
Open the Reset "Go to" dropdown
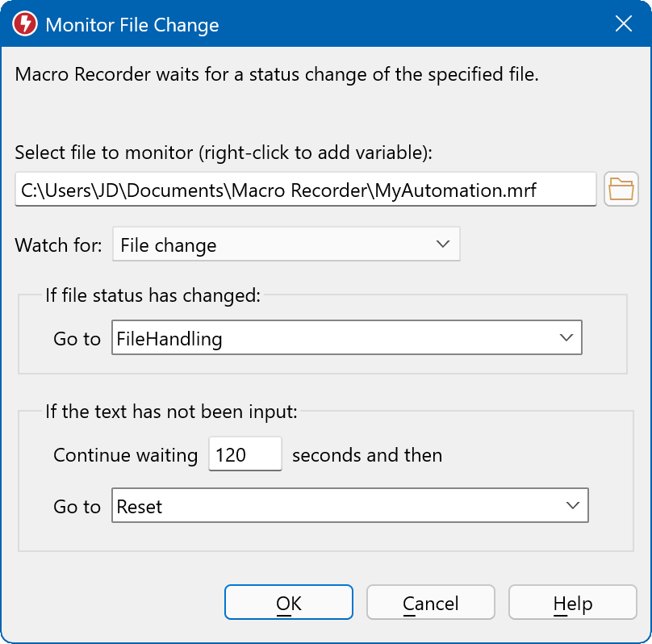click(x=349, y=506)
